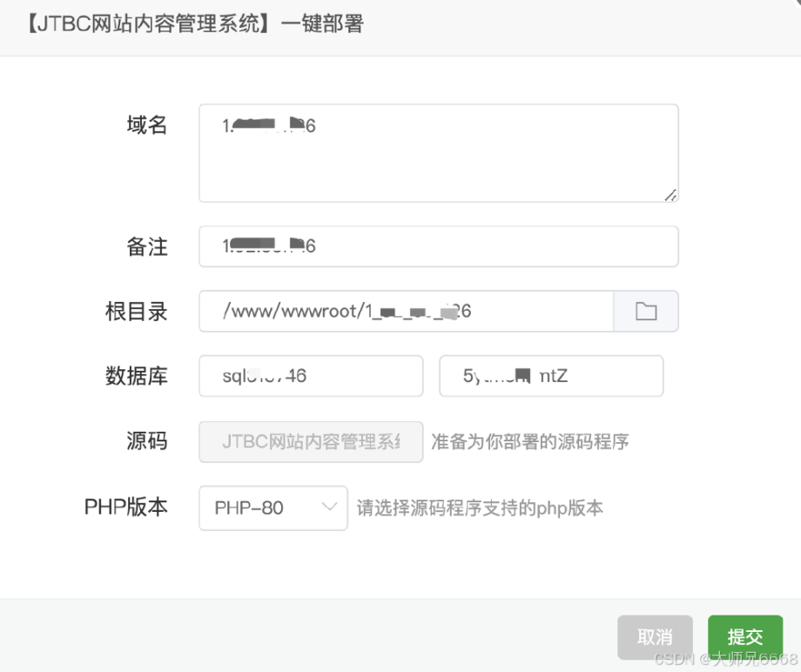Click hint text 请选择源码程序支持的php版本
Screen dimensions: 801x672
tap(480, 508)
